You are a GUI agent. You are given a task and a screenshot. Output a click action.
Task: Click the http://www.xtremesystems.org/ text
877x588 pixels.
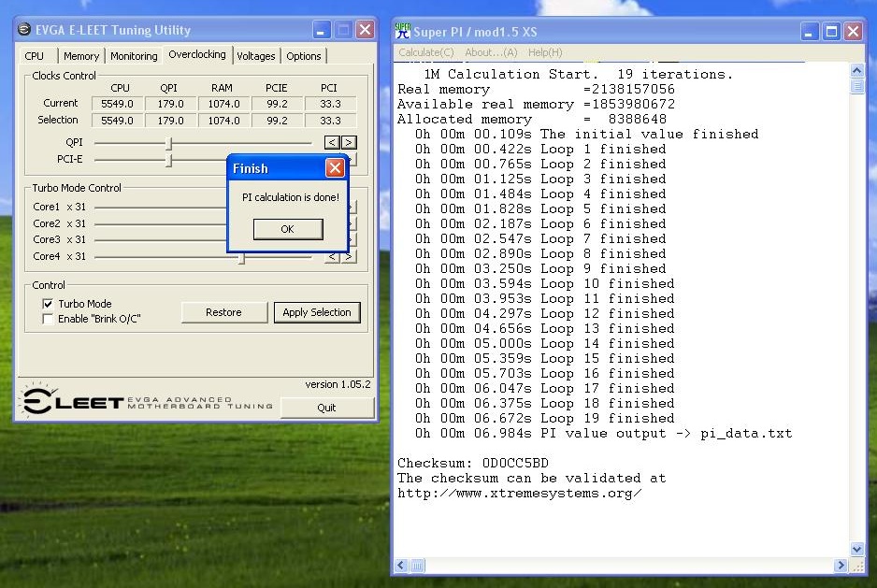point(520,494)
